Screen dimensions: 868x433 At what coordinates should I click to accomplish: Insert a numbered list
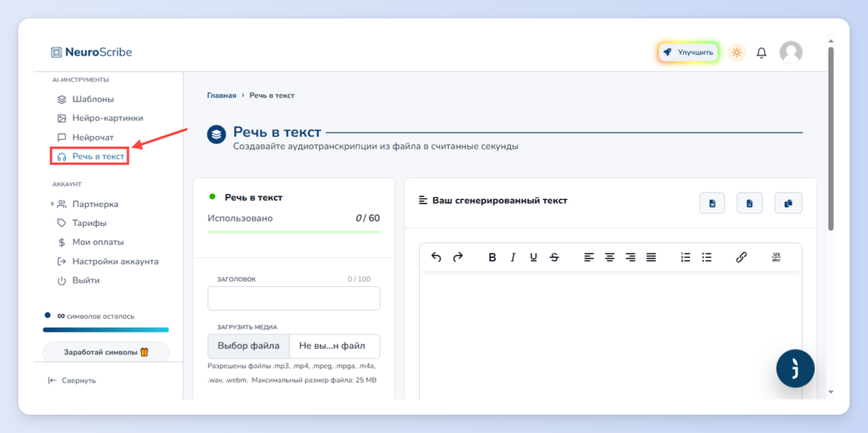pyautogui.click(x=686, y=257)
